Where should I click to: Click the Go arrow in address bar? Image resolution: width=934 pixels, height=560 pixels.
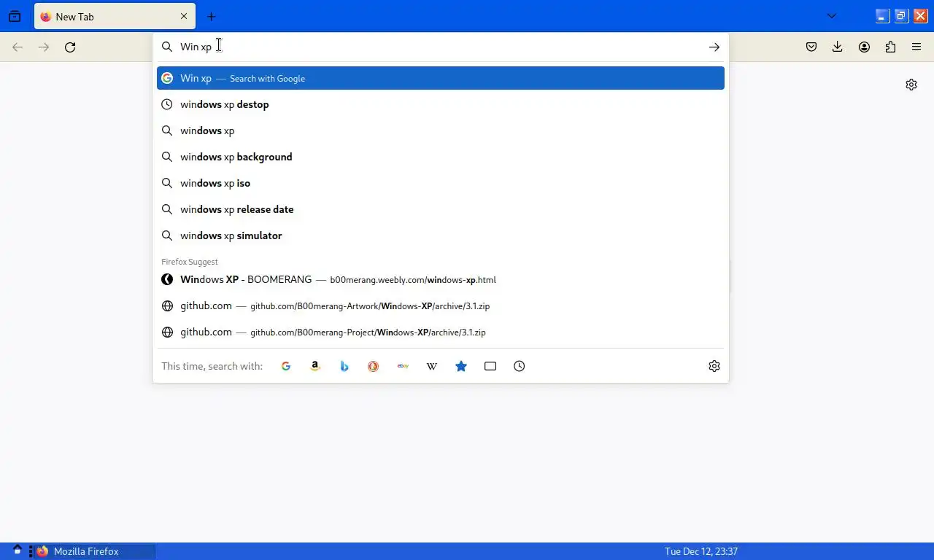tap(714, 47)
